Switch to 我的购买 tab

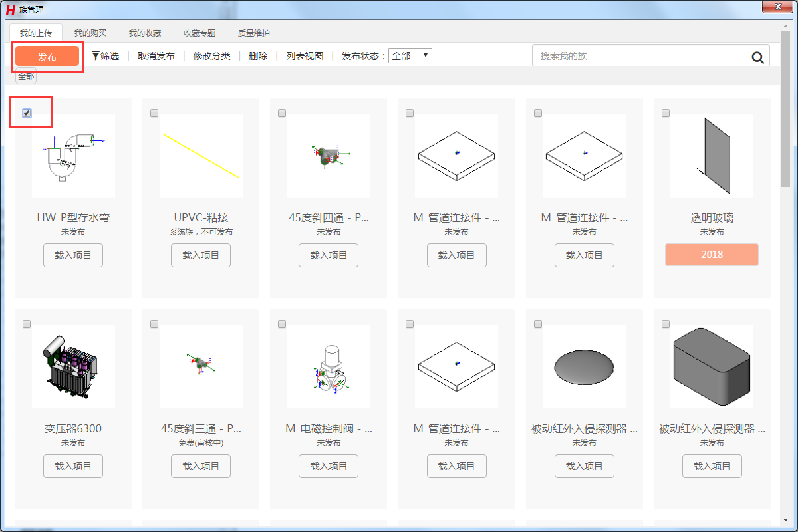(90, 33)
